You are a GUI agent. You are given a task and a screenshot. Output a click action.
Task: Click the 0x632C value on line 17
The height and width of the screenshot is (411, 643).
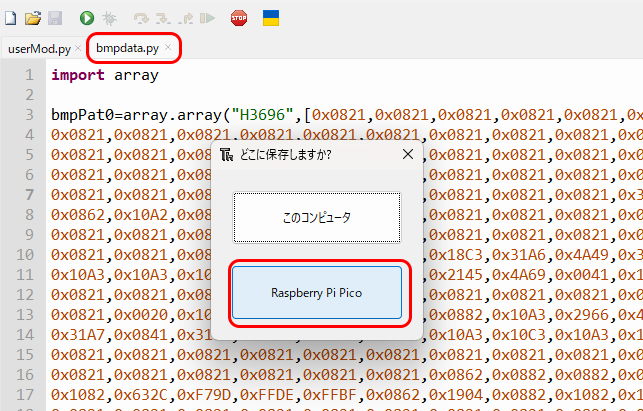click(x=141, y=395)
